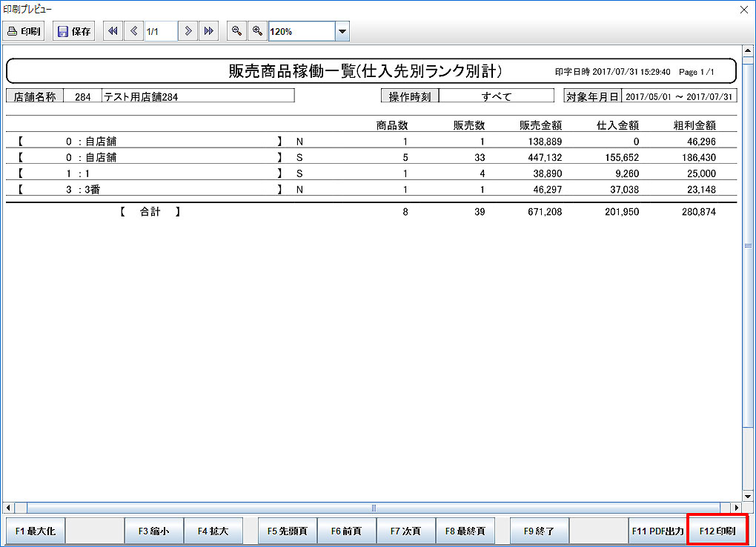756x547 pixels.
Task: Click the zoom in magnifier icon
Action: pos(257,31)
